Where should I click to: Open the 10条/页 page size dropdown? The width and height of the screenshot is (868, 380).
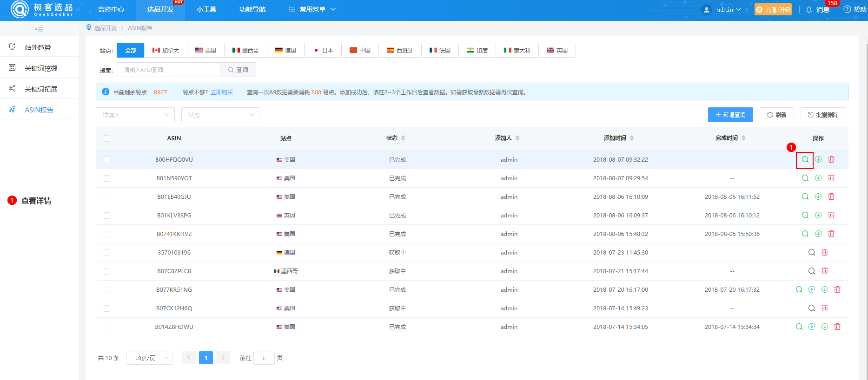click(149, 358)
